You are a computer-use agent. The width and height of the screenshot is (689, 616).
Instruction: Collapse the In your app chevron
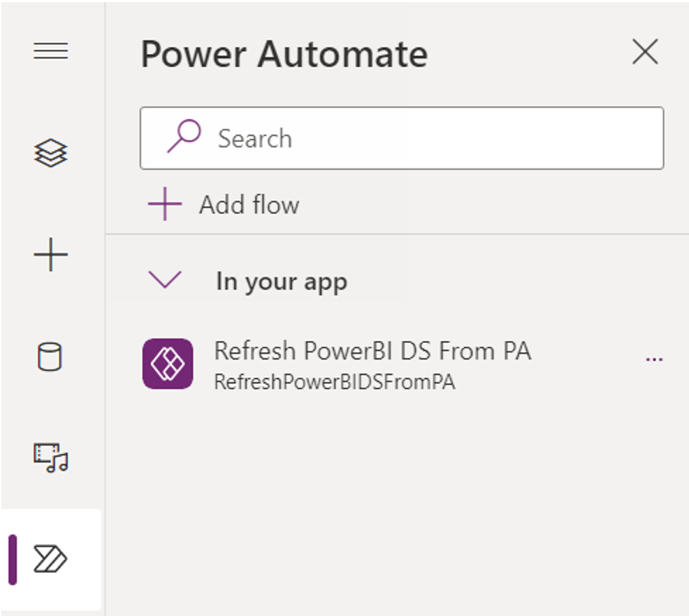point(166,281)
